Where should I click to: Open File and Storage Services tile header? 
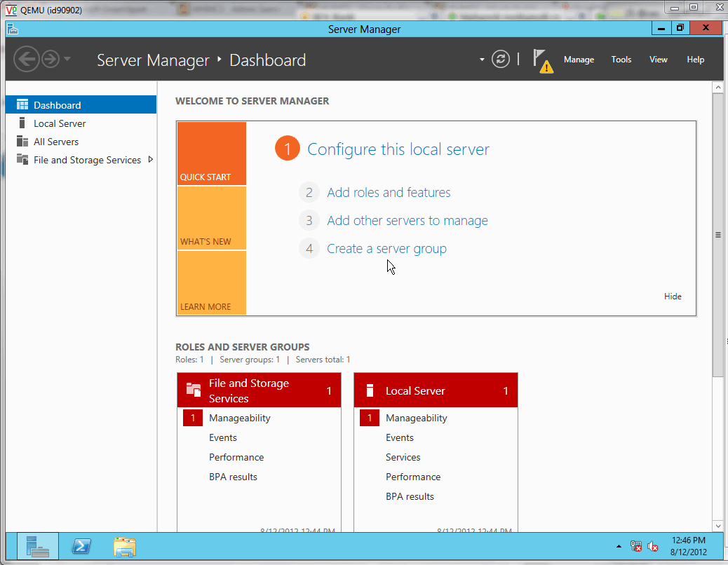click(259, 390)
